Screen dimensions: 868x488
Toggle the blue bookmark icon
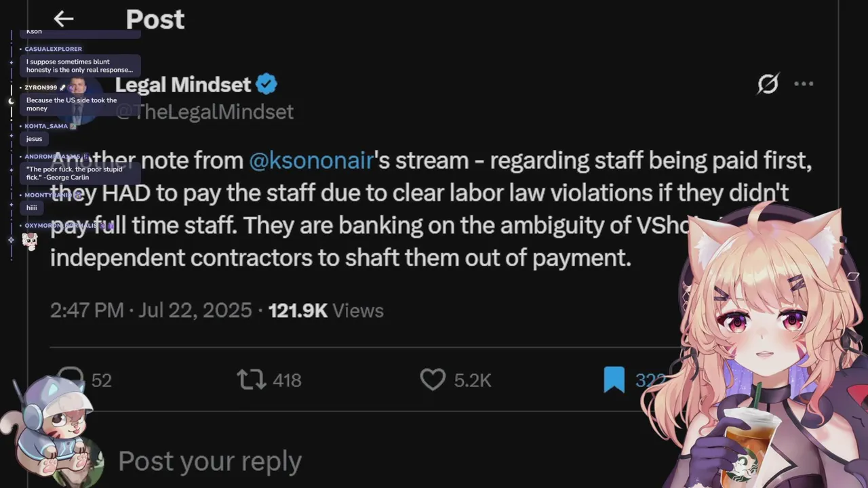[x=614, y=380]
